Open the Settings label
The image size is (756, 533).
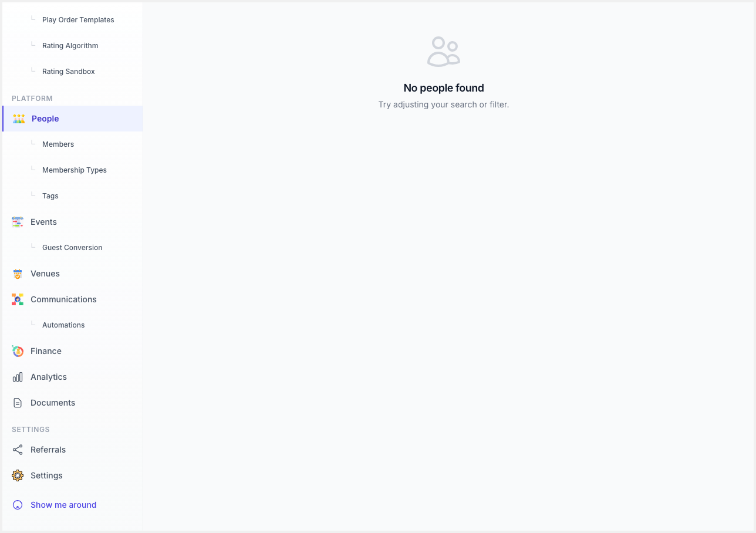click(46, 475)
